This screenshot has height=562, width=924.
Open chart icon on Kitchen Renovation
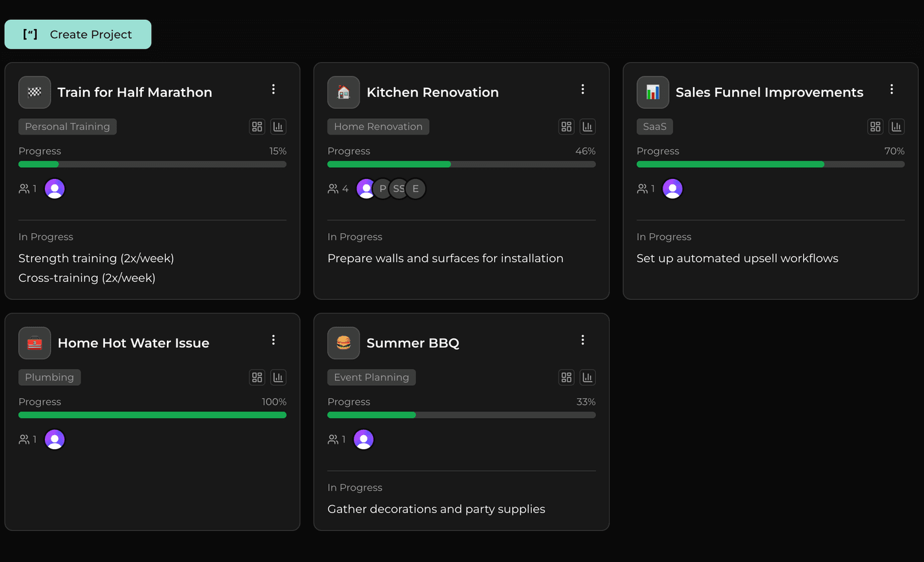click(x=587, y=127)
